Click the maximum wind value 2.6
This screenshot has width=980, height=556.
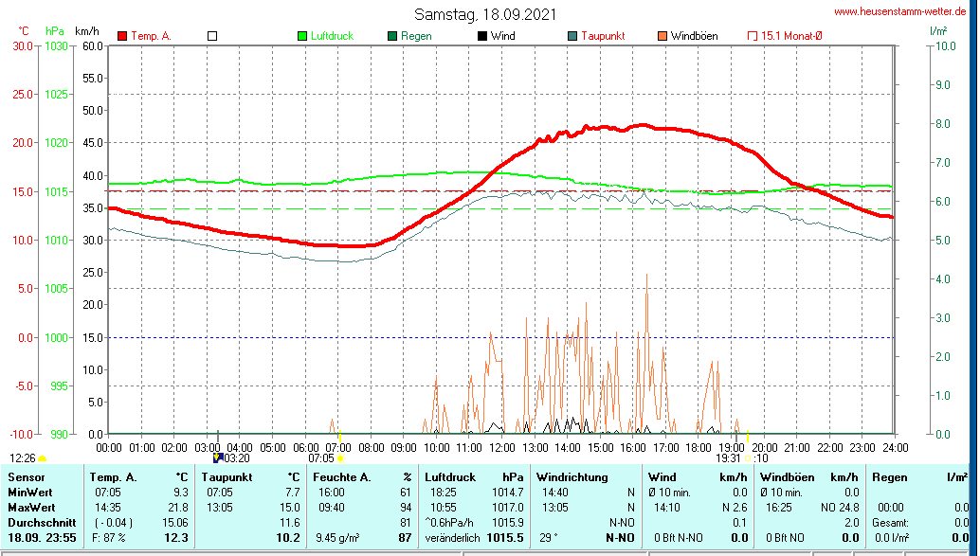tap(740, 508)
